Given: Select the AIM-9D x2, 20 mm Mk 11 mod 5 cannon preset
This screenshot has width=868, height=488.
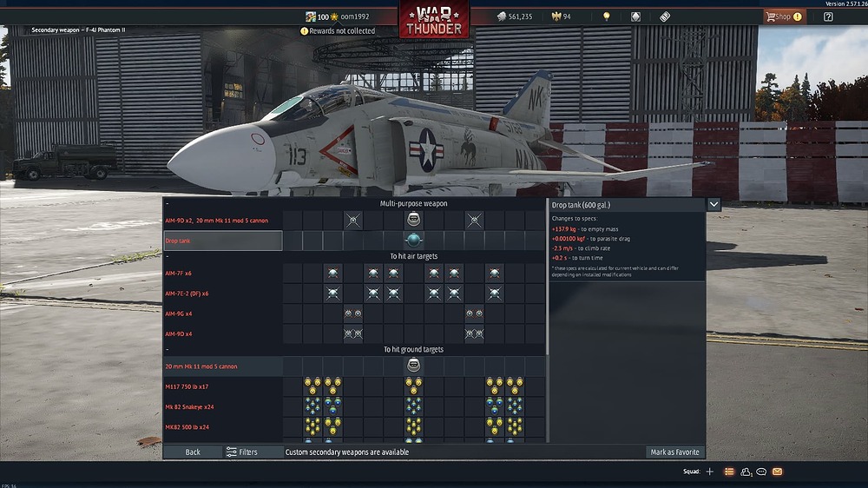Looking at the screenshot, I should tap(223, 221).
